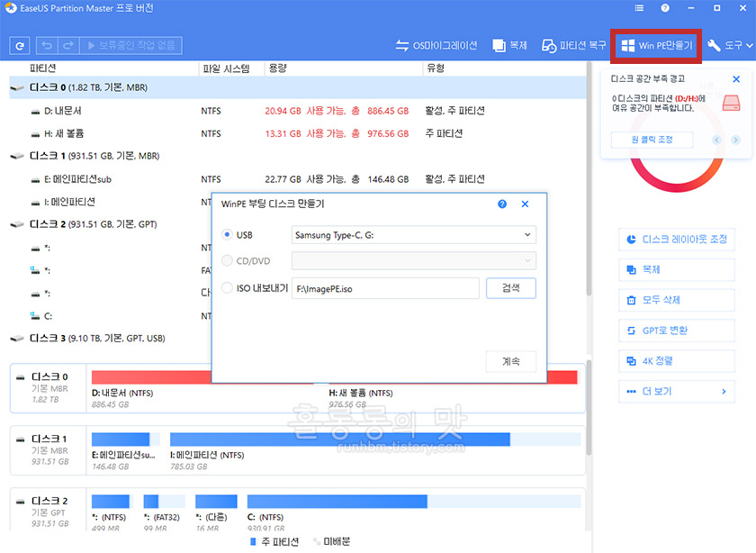Click I: 메인파티션 bar in disk map
Viewport: 756px width, 553px height.
(x=375, y=440)
